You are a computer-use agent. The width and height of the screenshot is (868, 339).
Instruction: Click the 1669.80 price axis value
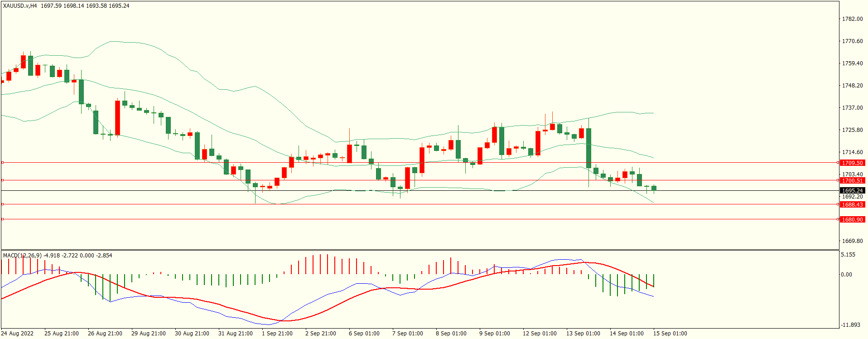point(852,241)
